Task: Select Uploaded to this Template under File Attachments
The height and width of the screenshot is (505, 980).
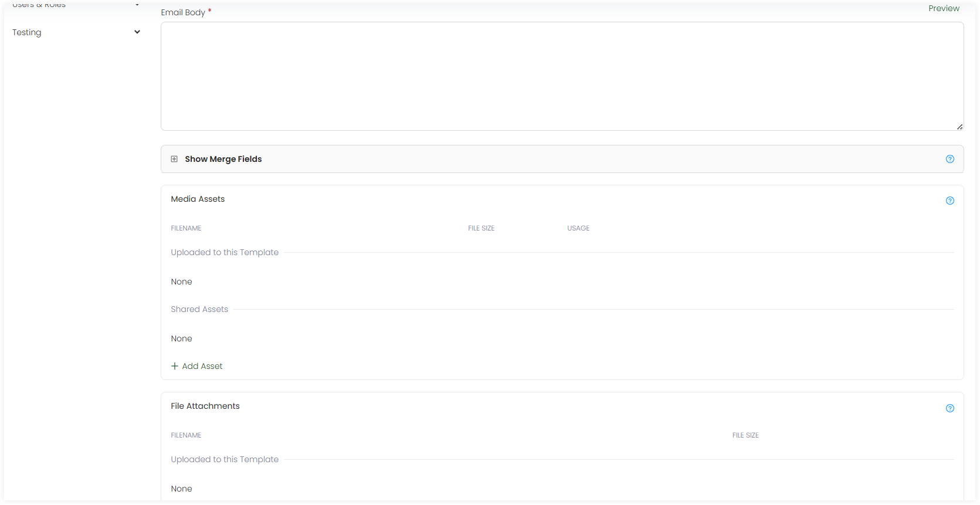Action: [225, 459]
